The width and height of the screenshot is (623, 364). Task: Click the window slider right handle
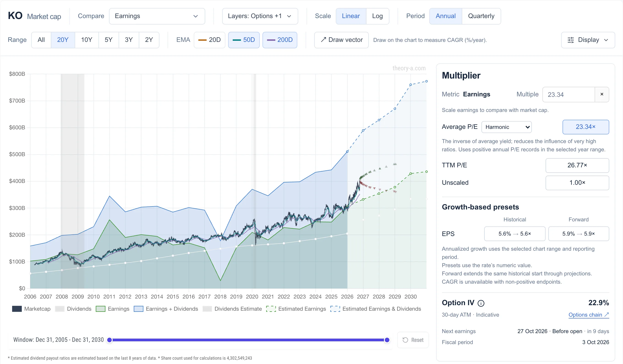[x=387, y=340]
